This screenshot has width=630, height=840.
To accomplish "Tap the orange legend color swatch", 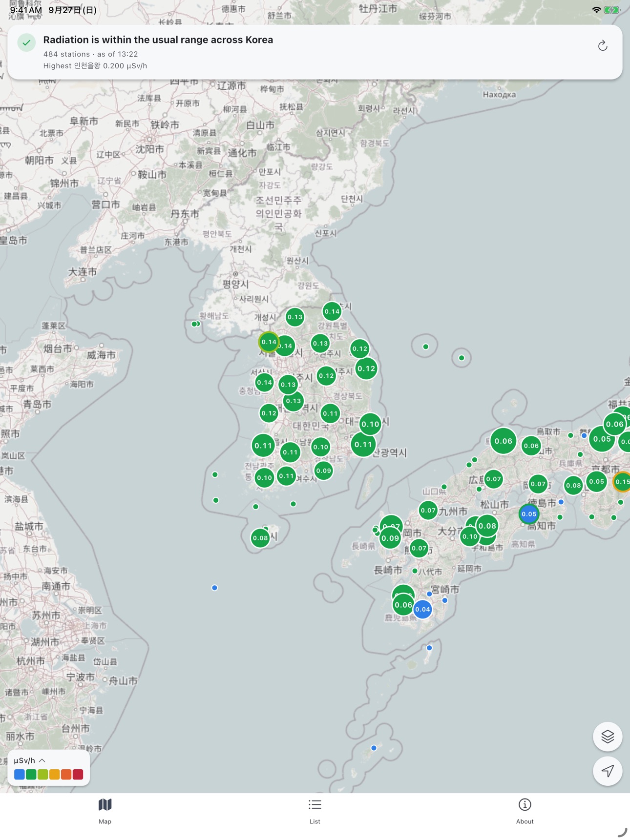I will (66, 774).
